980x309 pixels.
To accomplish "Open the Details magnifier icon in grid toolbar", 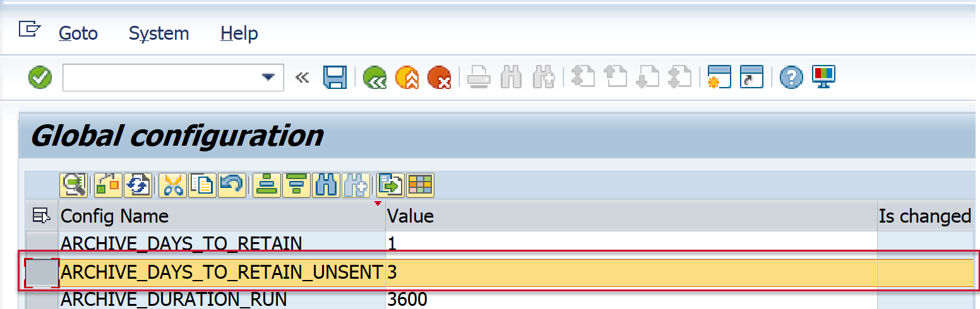I will pos(73,185).
